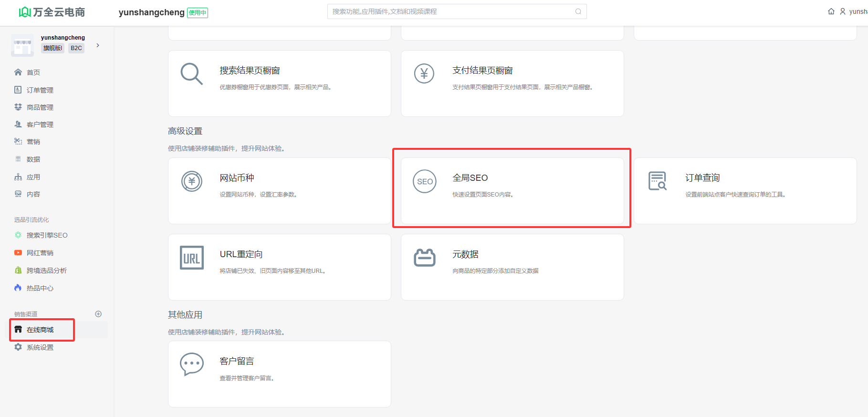Open 系统设置 in the sidebar

pos(40,347)
